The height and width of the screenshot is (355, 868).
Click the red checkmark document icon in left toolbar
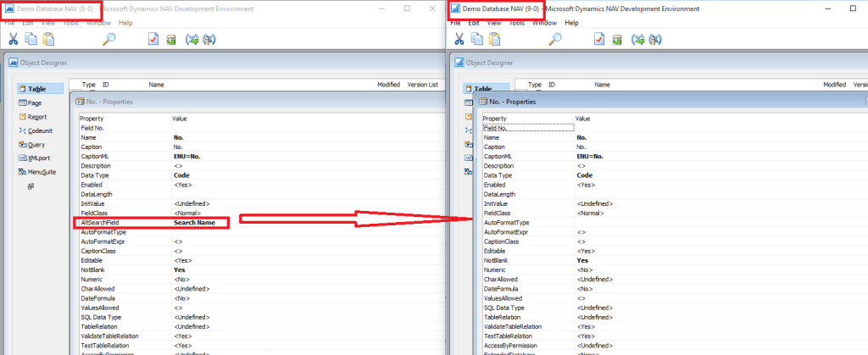tap(153, 38)
